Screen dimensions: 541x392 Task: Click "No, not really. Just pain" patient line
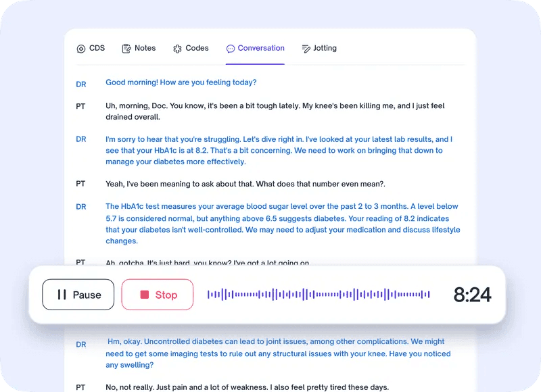point(247,387)
